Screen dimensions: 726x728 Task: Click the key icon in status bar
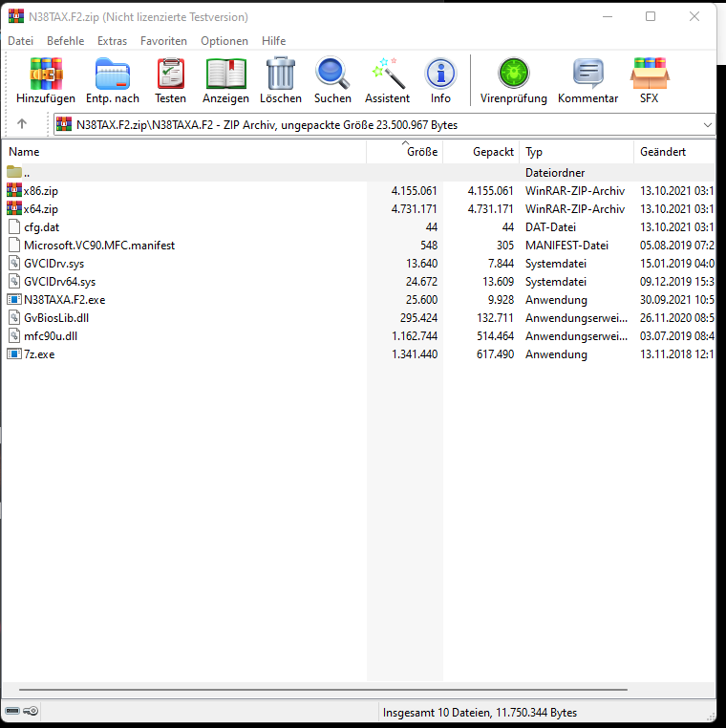(31, 711)
